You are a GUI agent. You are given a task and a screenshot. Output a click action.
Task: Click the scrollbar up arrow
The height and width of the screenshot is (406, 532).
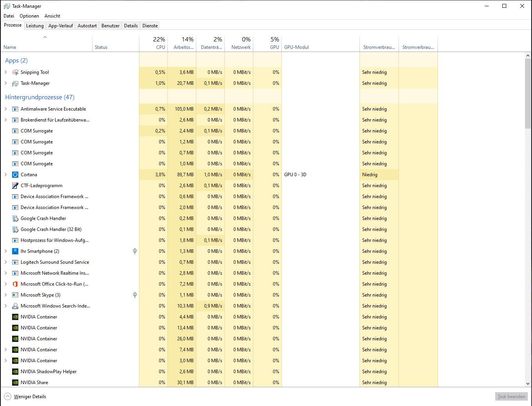click(x=528, y=55)
